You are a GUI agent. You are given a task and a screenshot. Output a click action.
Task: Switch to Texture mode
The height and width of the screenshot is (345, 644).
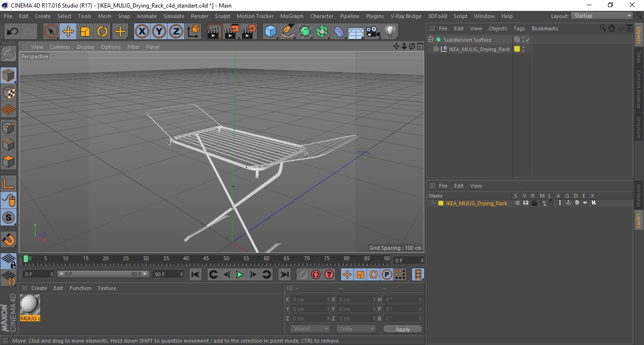9,92
